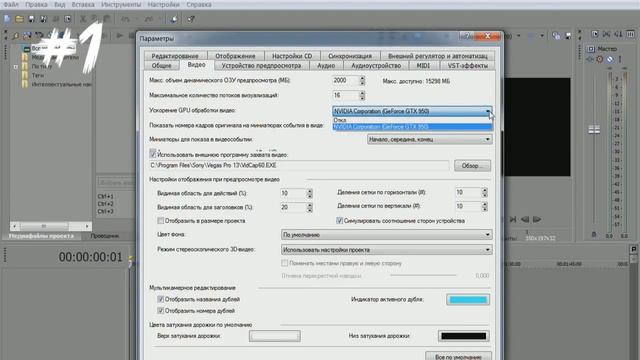The image size is (640, 360).
Task: Click the go to end transport button
Action: pos(513,220)
